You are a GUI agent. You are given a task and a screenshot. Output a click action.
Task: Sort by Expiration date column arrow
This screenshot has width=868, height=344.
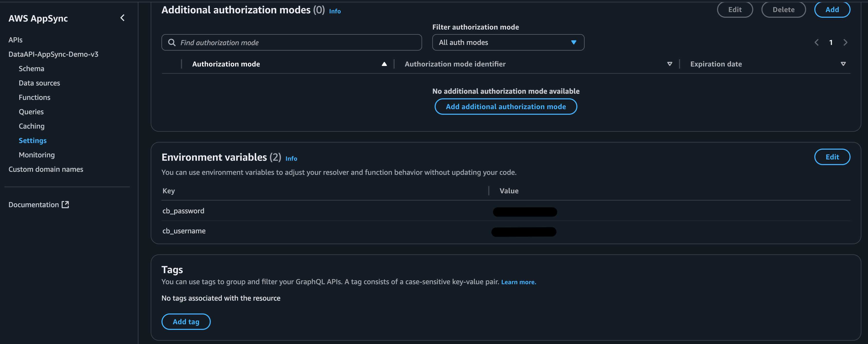(x=843, y=64)
